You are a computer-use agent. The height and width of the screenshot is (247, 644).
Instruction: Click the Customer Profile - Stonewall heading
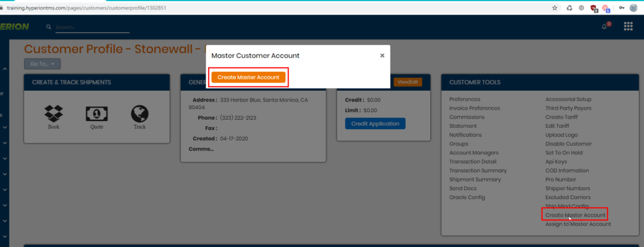[114, 49]
